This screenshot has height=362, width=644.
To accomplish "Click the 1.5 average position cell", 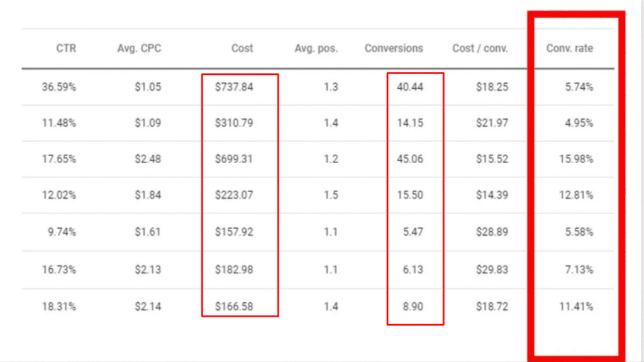I will 331,195.
